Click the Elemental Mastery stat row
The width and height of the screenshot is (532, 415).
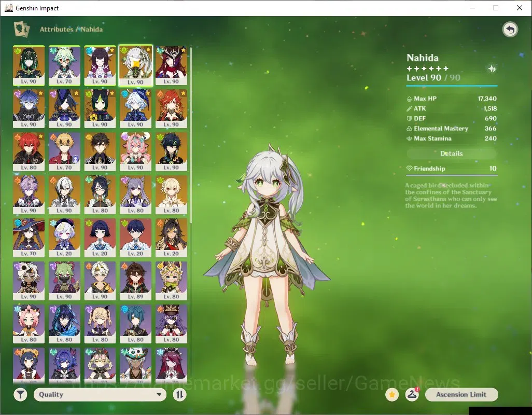(452, 129)
